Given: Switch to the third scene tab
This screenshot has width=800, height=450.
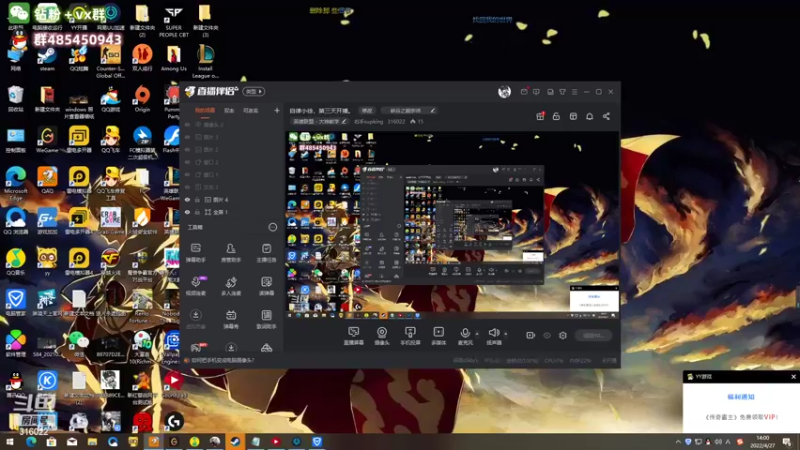Looking at the screenshot, I should [x=251, y=110].
